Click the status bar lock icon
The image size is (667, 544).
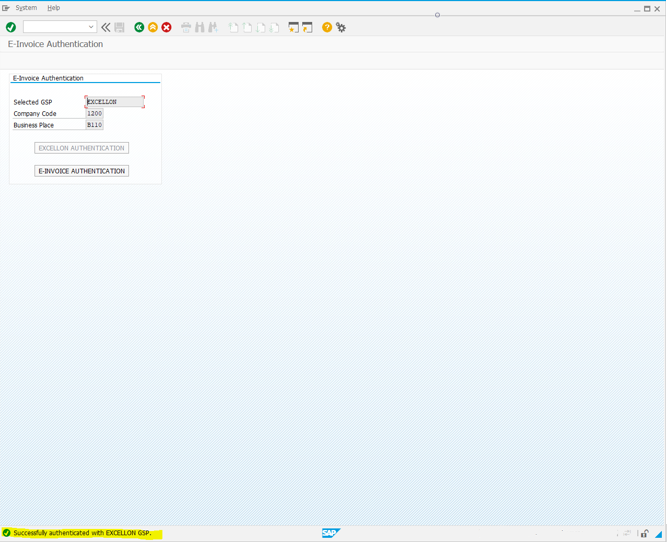pyautogui.click(x=645, y=534)
